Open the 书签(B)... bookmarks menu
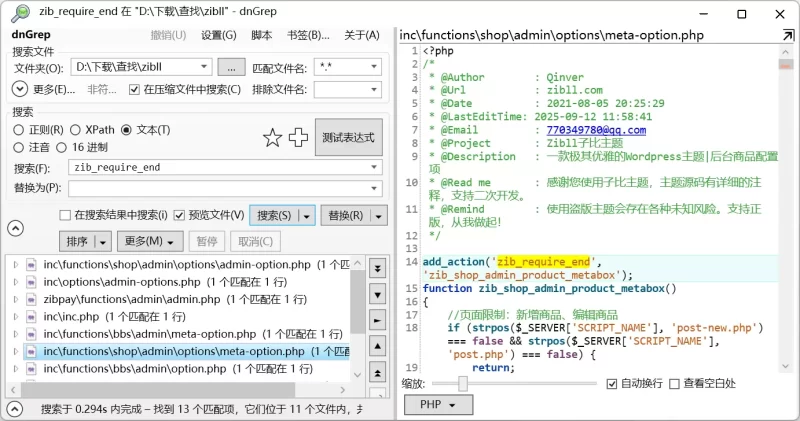The image size is (800, 421). (308, 35)
